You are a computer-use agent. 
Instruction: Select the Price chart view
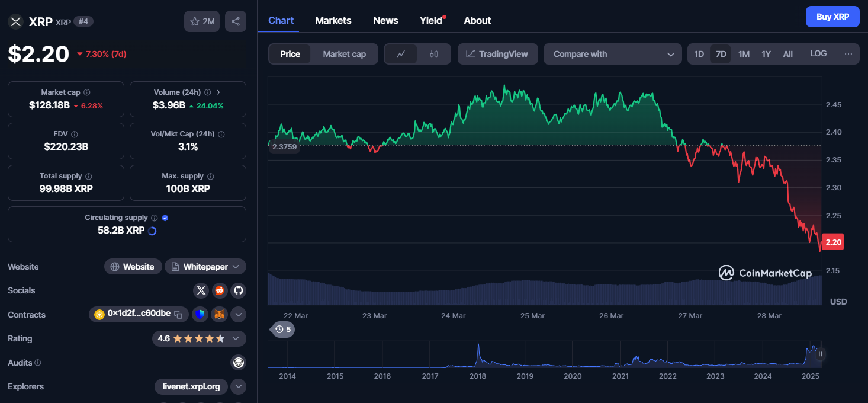pos(290,54)
